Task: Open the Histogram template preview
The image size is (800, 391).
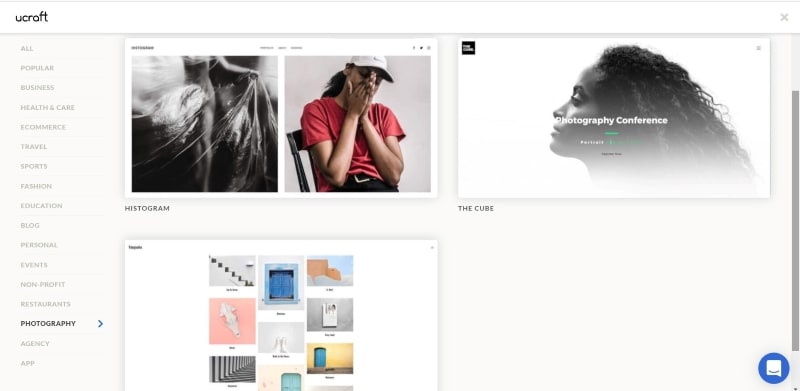Action: point(281,118)
